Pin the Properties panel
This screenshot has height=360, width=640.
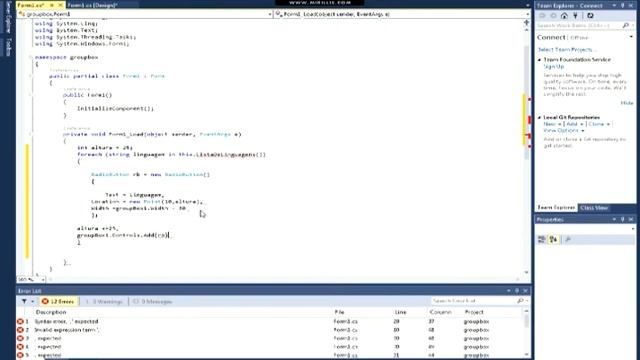tap(622, 219)
